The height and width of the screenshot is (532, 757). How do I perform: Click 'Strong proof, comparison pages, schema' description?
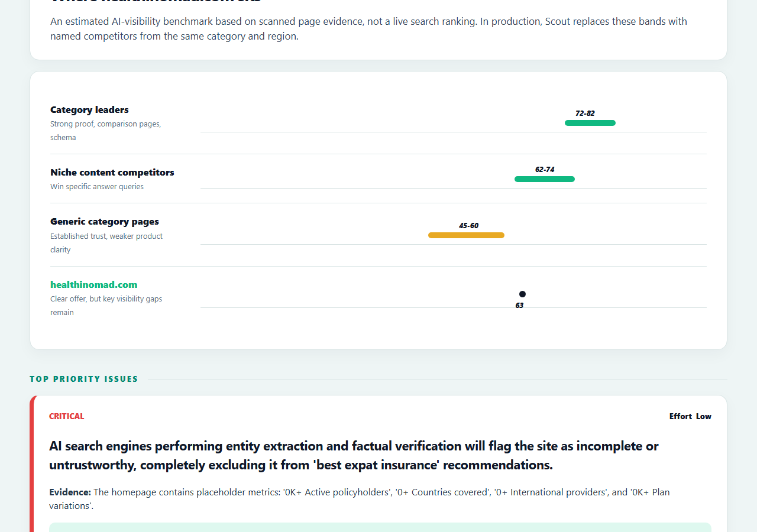pyautogui.click(x=106, y=131)
